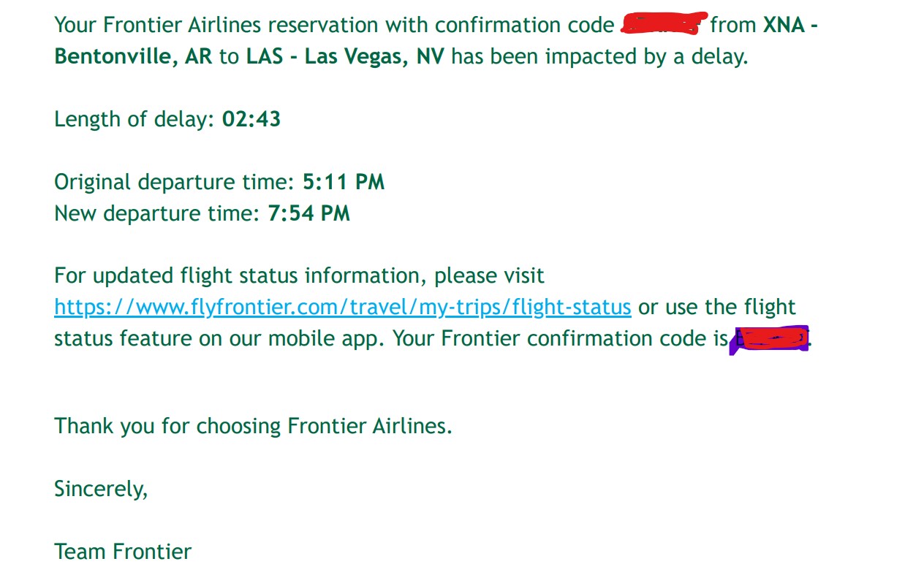The height and width of the screenshot is (575, 924).
Task: Click the original departure time 5:11 PM
Action: (344, 182)
